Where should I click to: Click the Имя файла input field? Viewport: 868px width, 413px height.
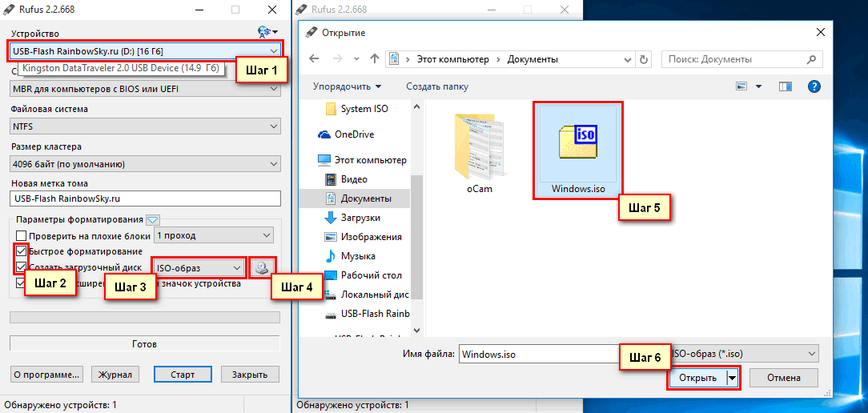coord(539,353)
